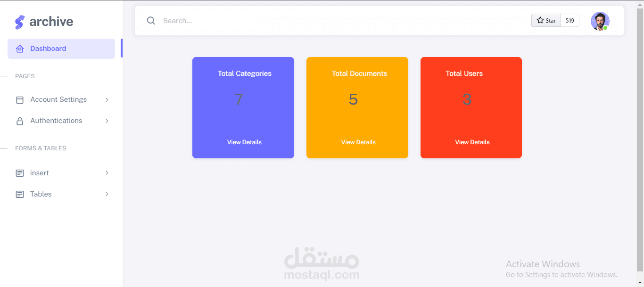This screenshot has width=644, height=287.
Task: Click the Dashboard home icon
Action: [20, 49]
